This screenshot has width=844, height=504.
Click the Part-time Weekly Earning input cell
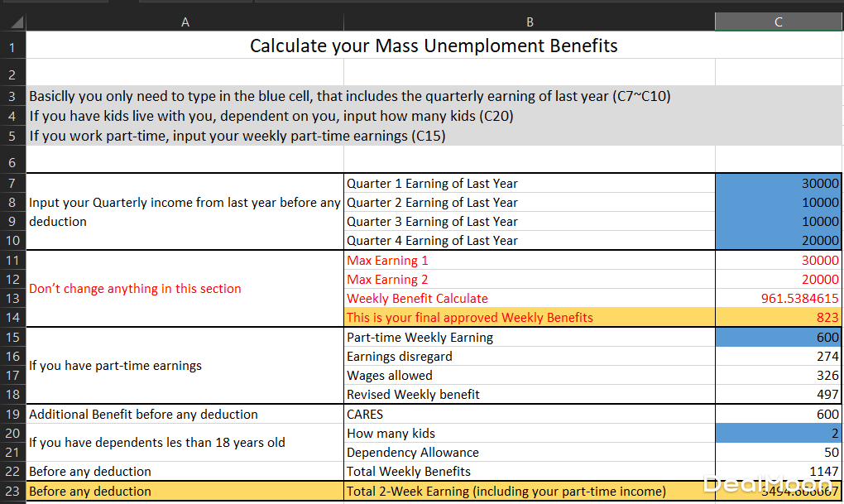[x=779, y=337]
